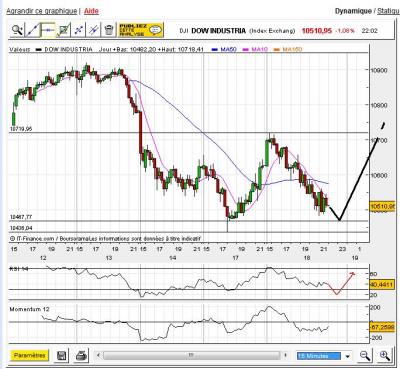This screenshot has width=400, height=369.
Task: Zoom in with plus magnifier icon
Action: (385, 356)
